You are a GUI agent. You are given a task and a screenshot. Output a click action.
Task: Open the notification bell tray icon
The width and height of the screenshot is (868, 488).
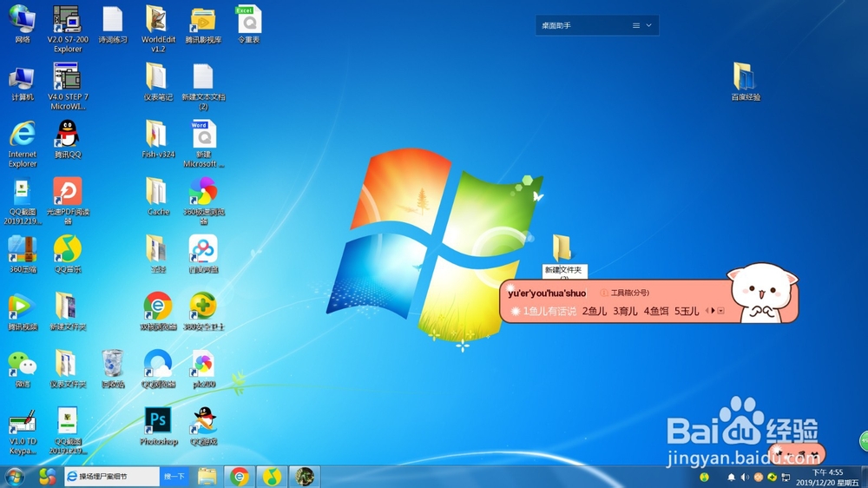click(731, 477)
